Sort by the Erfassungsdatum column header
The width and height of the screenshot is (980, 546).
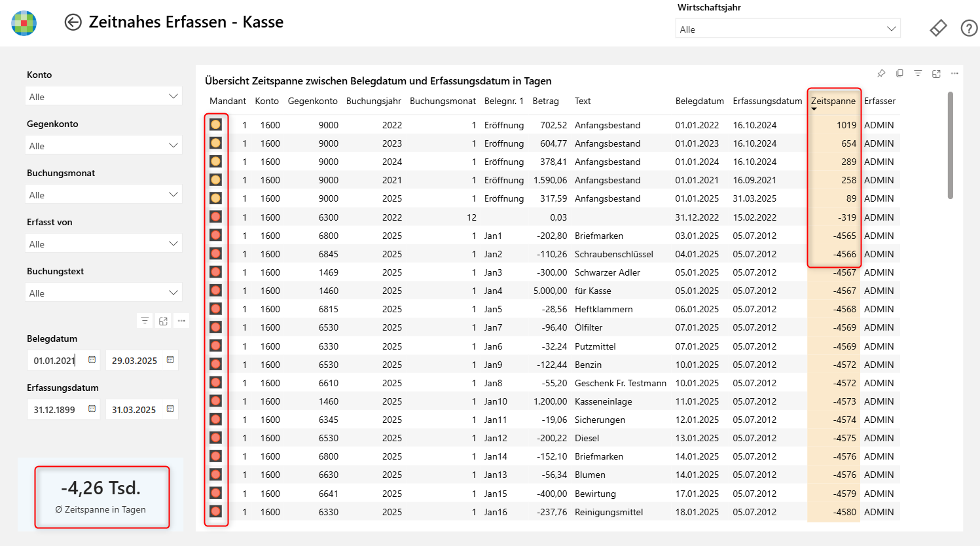tap(767, 101)
